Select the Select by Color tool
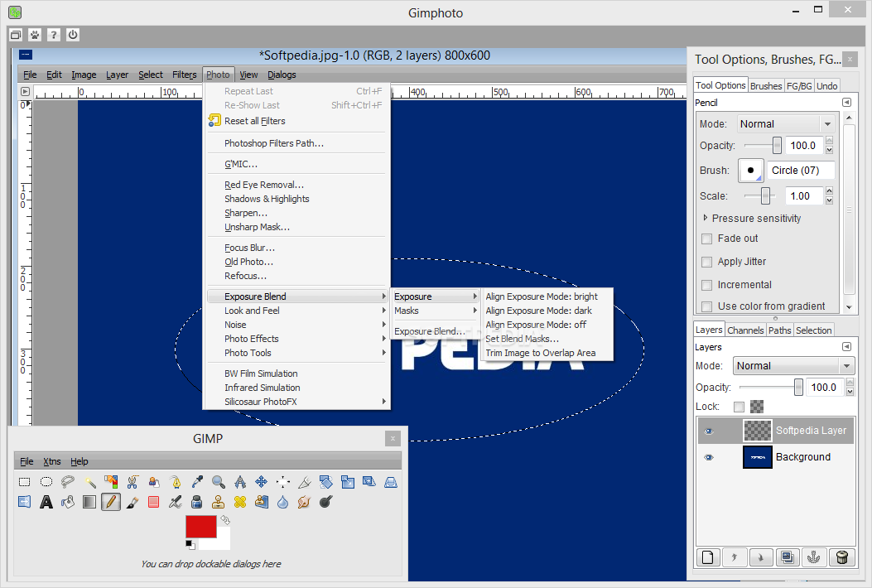Image resolution: width=872 pixels, height=588 pixels. [111, 482]
